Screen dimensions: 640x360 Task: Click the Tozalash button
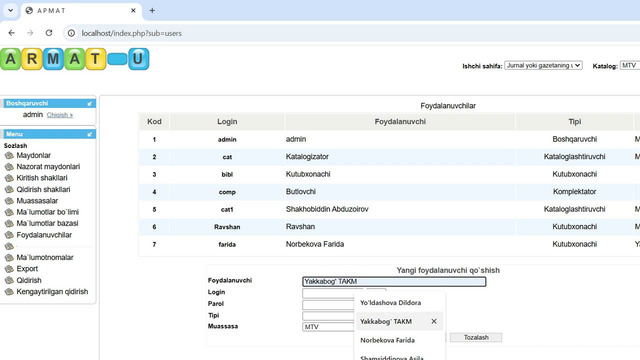click(x=476, y=338)
